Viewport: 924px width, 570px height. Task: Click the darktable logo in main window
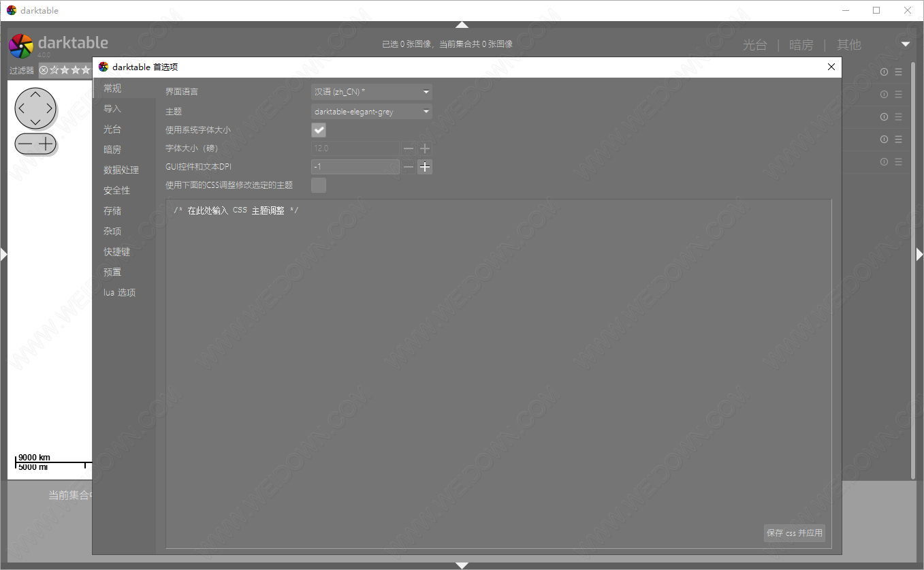click(20, 46)
